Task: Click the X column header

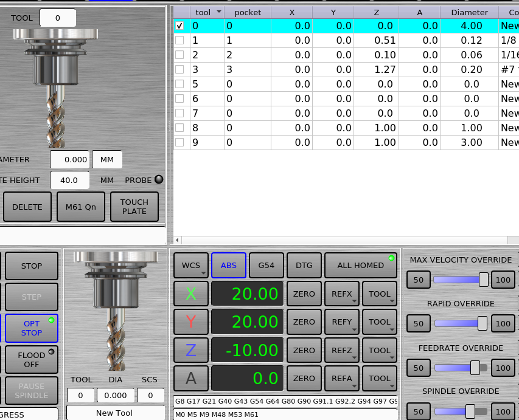Action: click(291, 13)
